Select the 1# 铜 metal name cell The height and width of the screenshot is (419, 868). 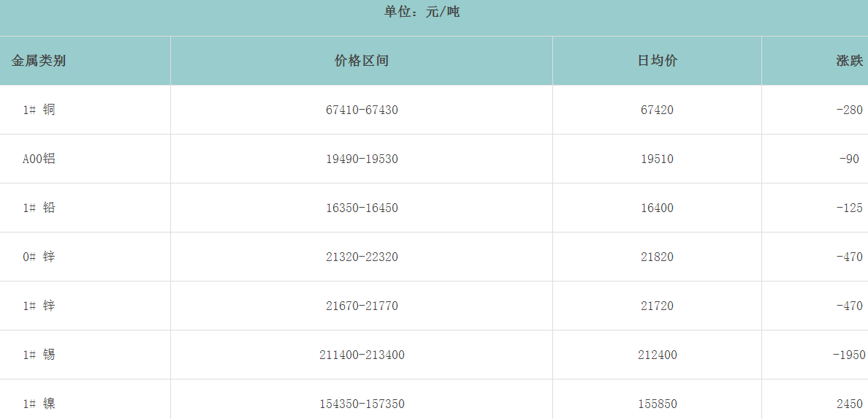pos(39,110)
